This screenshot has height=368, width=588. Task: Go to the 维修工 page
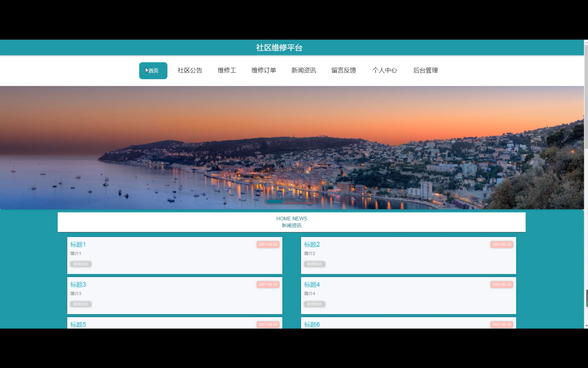(x=227, y=70)
